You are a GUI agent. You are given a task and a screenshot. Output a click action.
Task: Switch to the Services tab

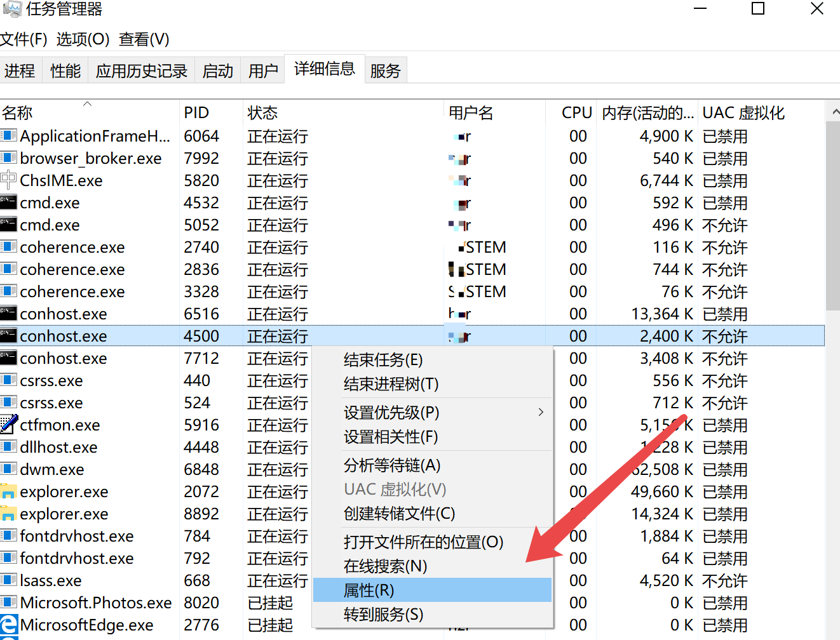coord(386,70)
